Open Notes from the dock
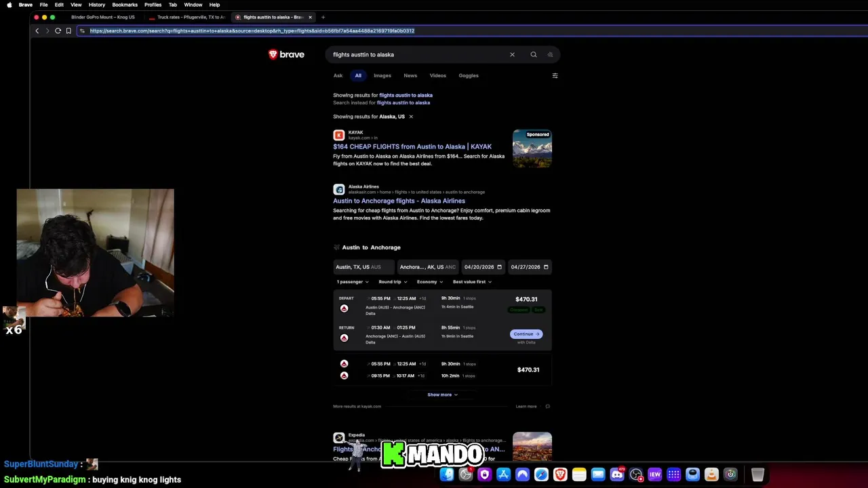868x488 pixels. (x=579, y=474)
